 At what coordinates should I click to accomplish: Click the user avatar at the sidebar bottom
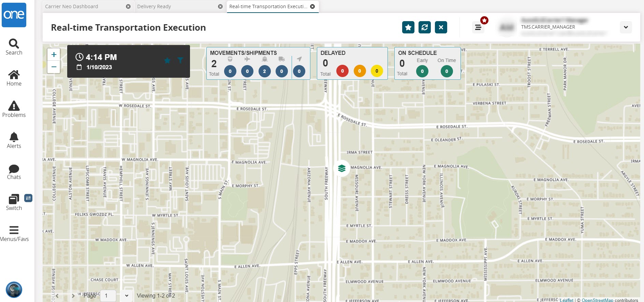coord(14,290)
